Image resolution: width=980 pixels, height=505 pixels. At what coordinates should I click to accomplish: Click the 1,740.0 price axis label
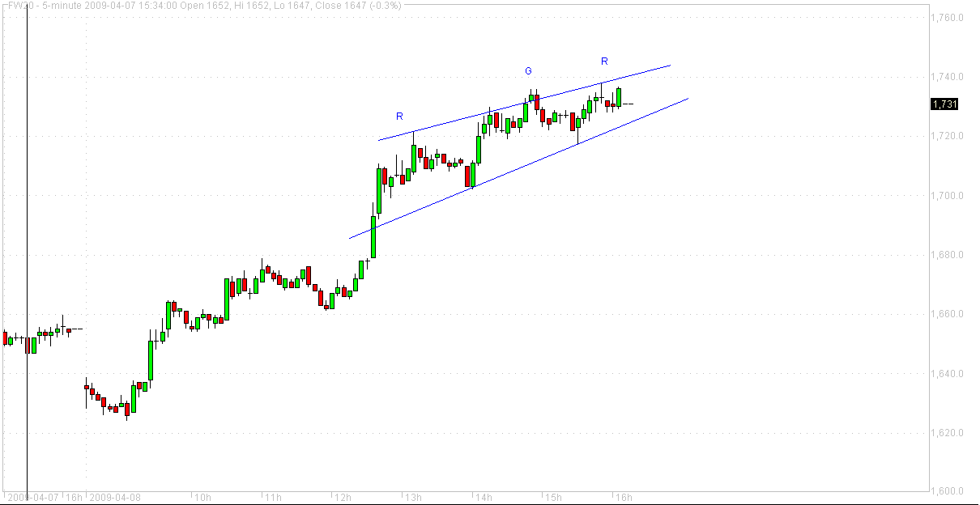[948, 77]
